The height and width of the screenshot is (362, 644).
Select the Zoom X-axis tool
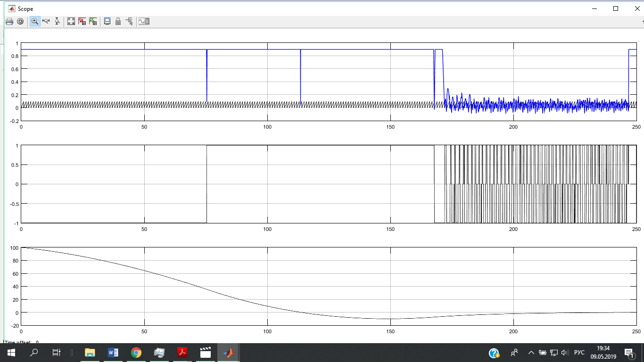click(46, 21)
